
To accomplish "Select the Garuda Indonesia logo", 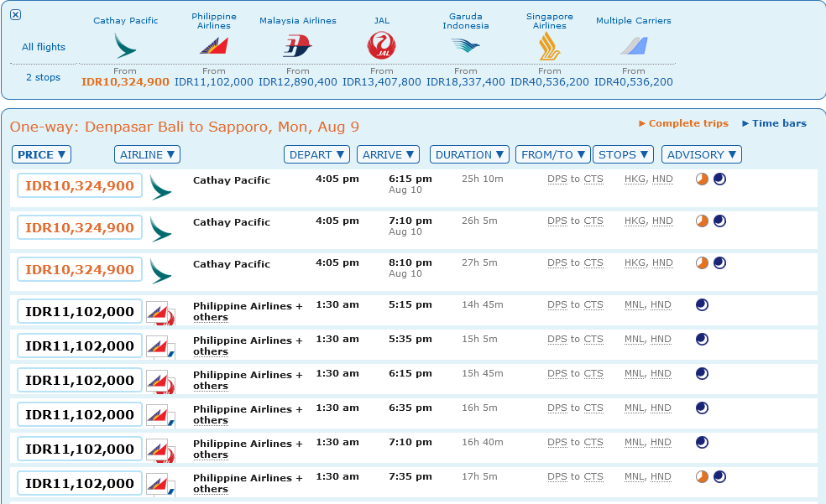I will pos(466,46).
